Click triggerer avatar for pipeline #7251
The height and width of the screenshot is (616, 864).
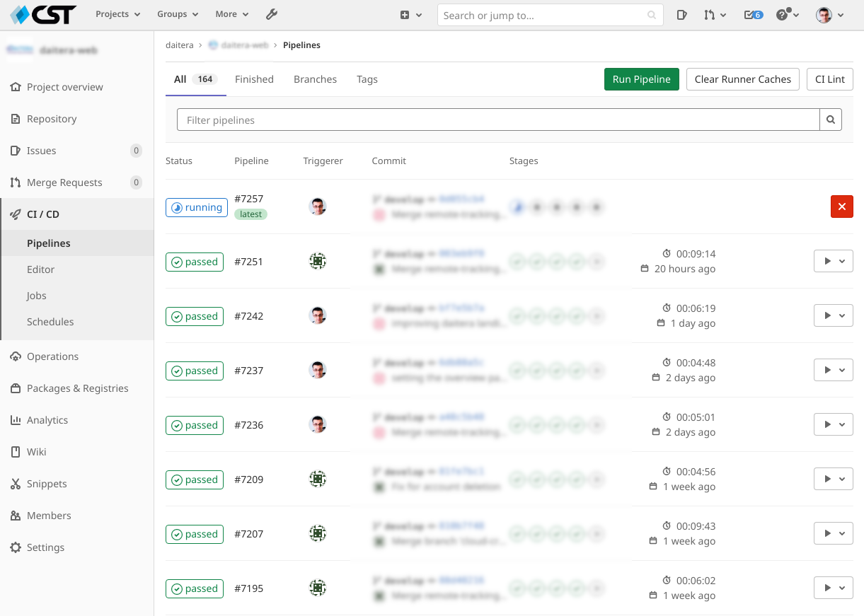pos(318,261)
